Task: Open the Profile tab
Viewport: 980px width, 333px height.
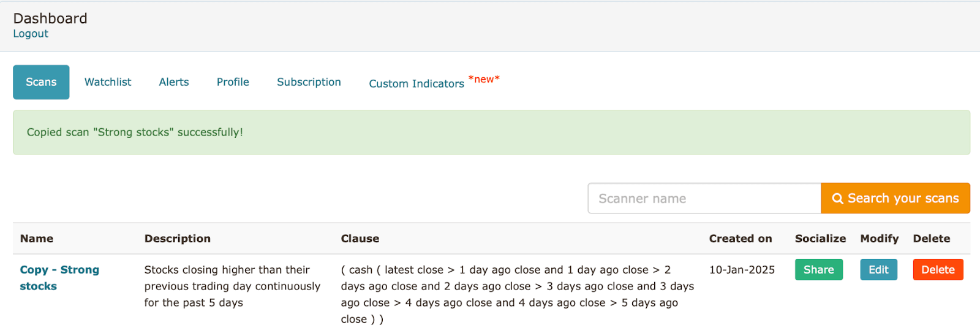Action: [x=233, y=82]
